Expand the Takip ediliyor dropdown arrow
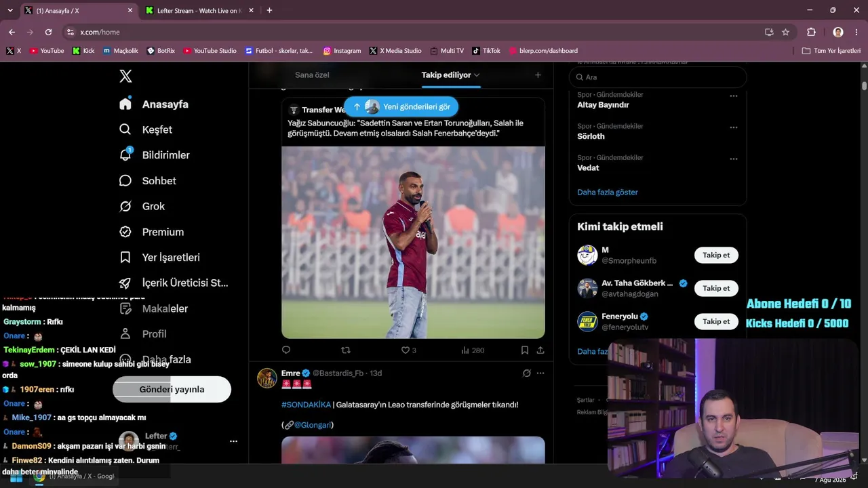 477,75
